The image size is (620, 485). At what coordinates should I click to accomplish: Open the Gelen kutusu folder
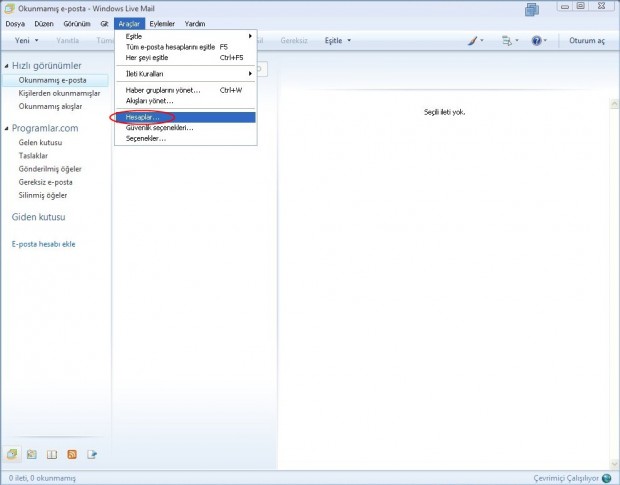(40, 142)
